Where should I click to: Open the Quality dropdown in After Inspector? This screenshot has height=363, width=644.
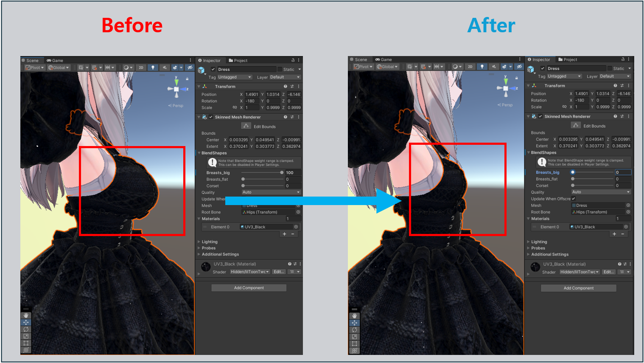coord(601,192)
